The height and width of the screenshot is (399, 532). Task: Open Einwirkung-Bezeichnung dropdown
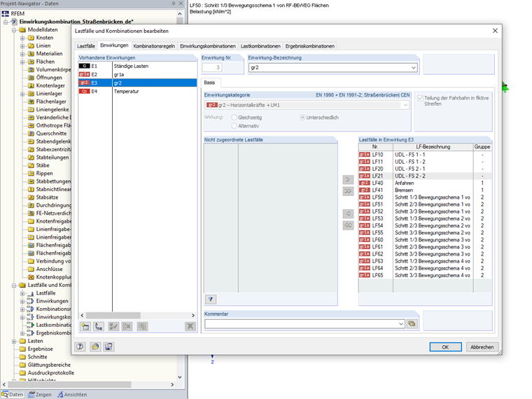pos(413,67)
